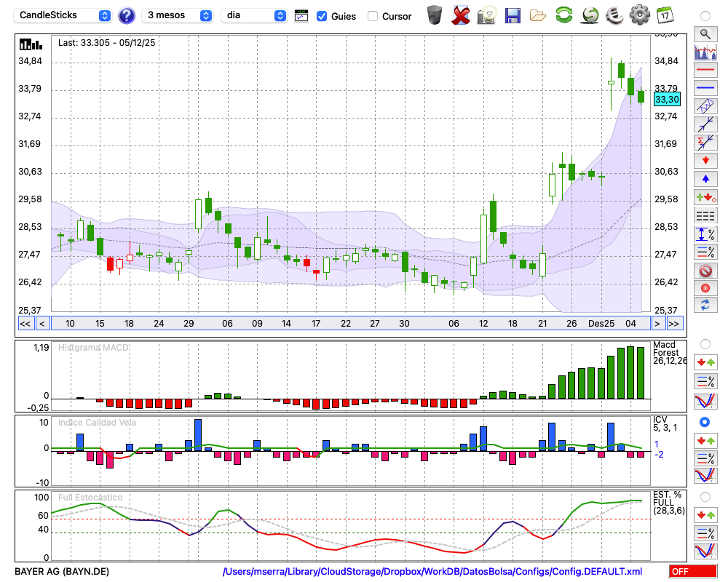Select the parallel channel drawing tool
Viewport: 728px width, 582px height.
pos(705,105)
